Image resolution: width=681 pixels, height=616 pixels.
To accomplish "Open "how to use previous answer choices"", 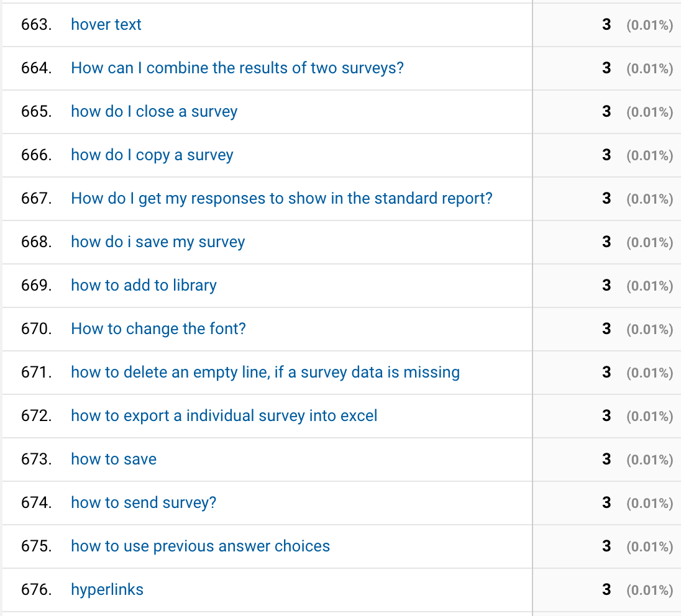I will tap(200, 546).
